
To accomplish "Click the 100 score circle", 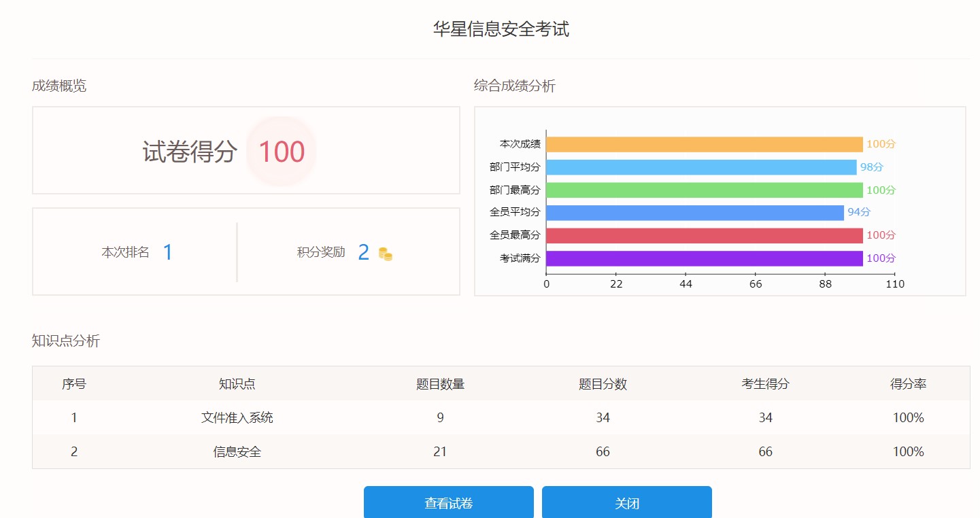I will (281, 152).
